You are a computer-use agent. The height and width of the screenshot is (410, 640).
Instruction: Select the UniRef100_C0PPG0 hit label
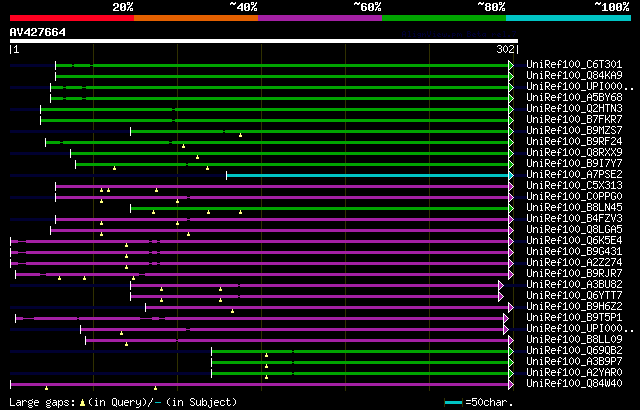[x=574, y=197]
